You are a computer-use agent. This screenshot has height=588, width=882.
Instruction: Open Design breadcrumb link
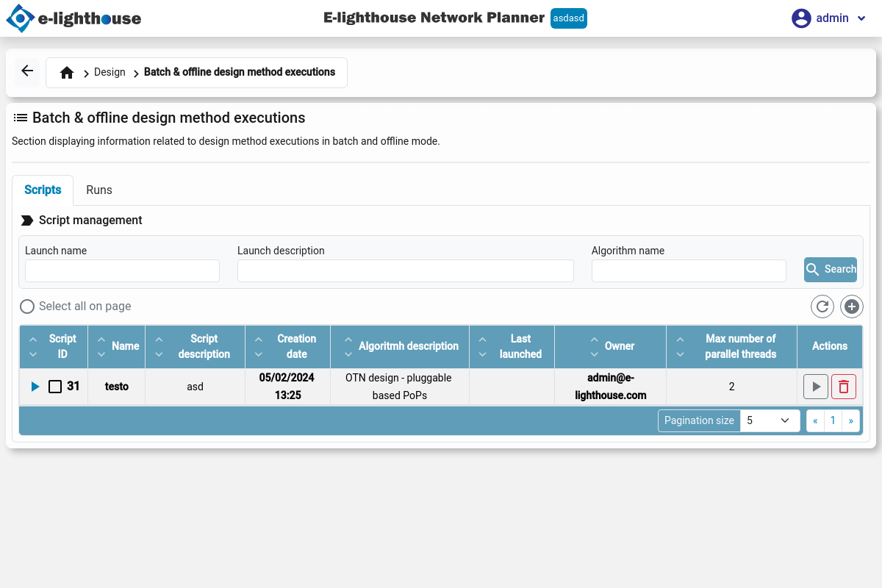click(x=110, y=73)
